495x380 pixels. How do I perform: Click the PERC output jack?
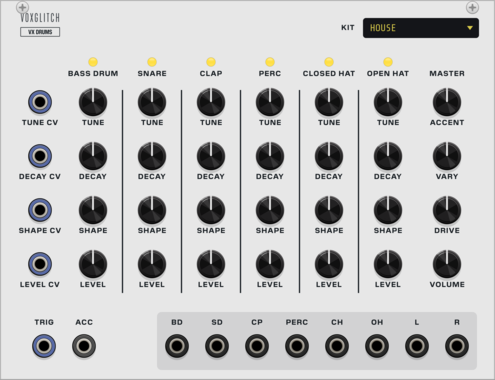(297, 346)
